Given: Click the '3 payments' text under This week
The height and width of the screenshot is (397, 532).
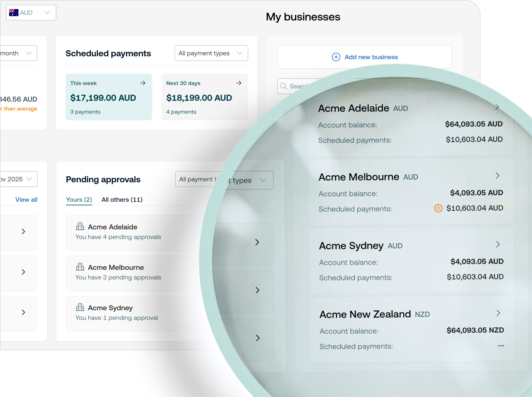Looking at the screenshot, I should click(x=85, y=112).
